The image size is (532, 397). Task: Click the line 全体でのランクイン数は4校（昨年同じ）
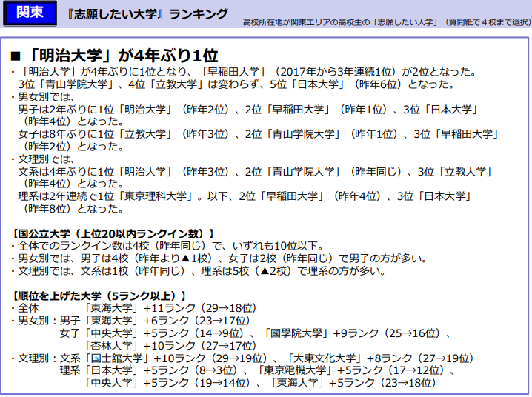tap(171, 246)
